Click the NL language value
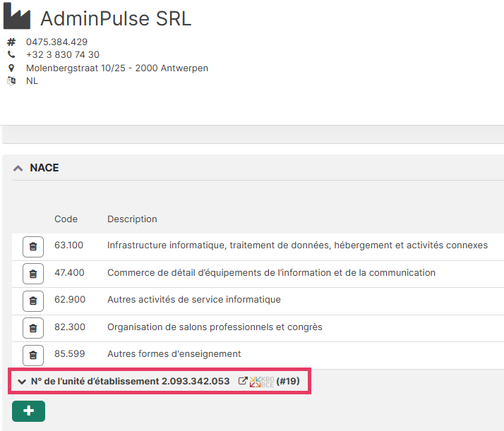The height and width of the screenshot is (431, 504). (x=32, y=80)
